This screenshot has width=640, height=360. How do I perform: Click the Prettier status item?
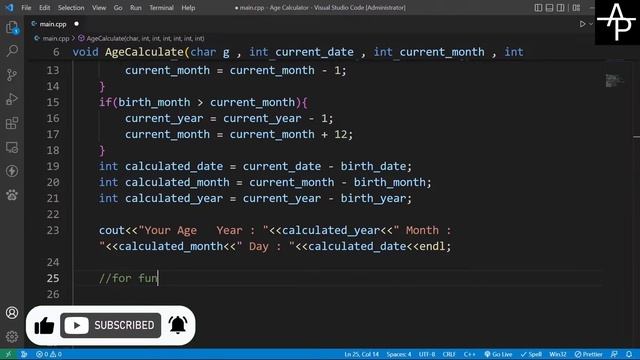[x=589, y=354]
